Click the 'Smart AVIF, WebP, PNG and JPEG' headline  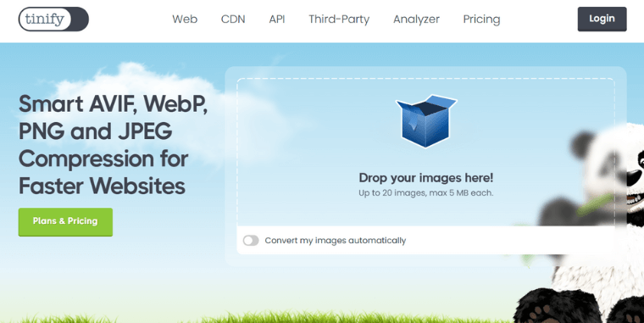(114, 145)
